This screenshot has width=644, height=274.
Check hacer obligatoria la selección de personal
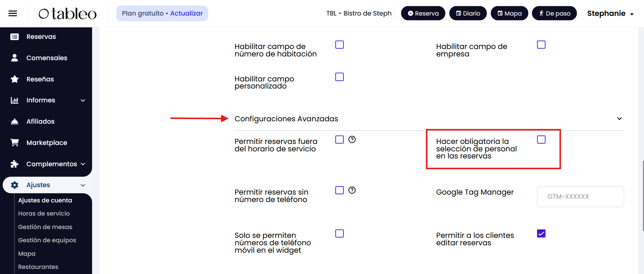coord(541,140)
